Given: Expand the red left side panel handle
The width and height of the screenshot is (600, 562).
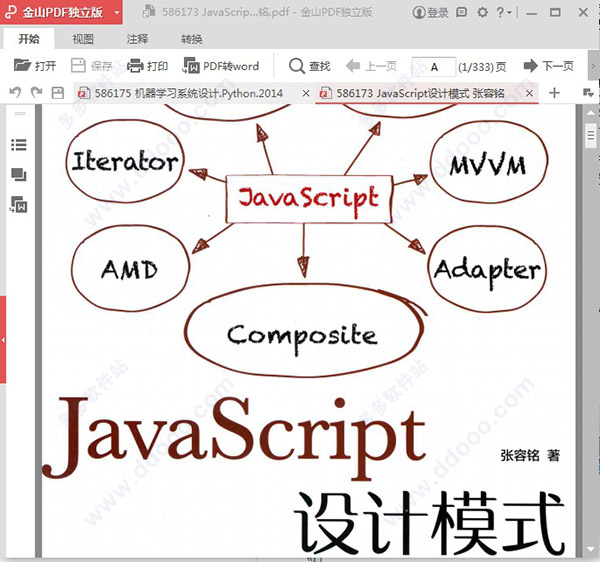Looking at the screenshot, I should (x=3, y=339).
